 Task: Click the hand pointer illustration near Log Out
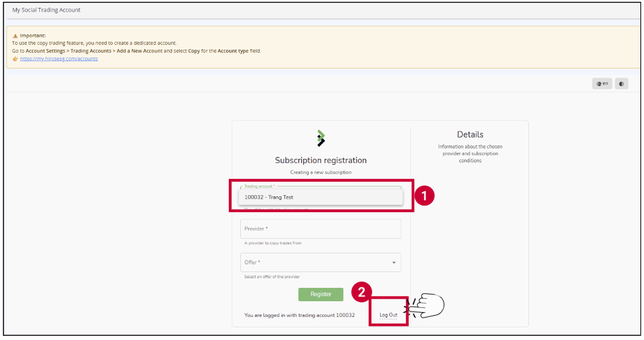click(429, 306)
